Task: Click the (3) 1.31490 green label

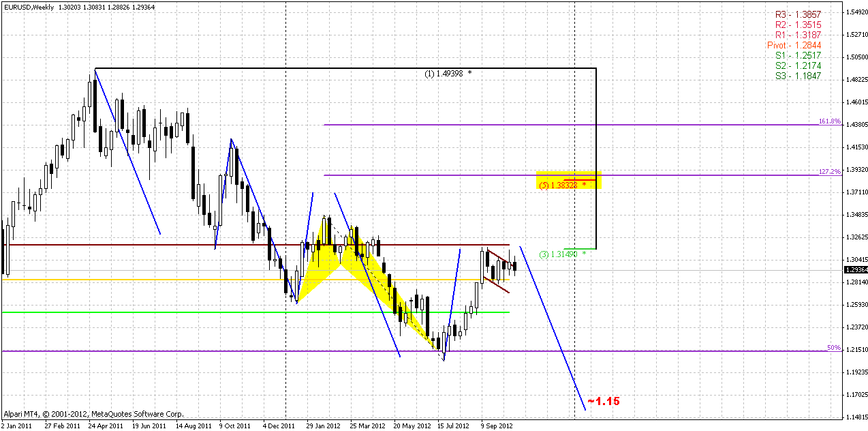Action: pyautogui.click(x=563, y=254)
